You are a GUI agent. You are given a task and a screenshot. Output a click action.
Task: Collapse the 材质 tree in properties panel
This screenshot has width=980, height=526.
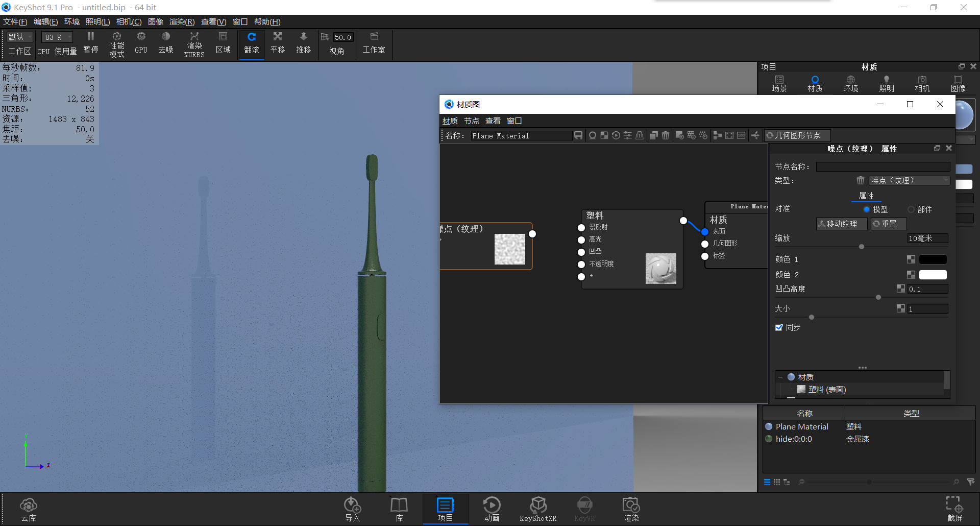point(781,377)
